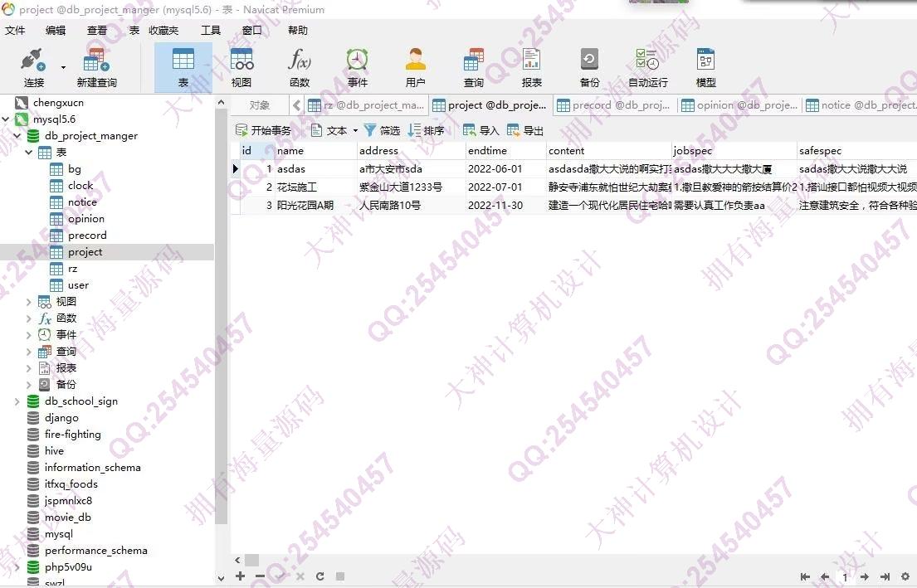The width and height of the screenshot is (917, 588).
Task: Go to last page arrow
Action: (885, 576)
